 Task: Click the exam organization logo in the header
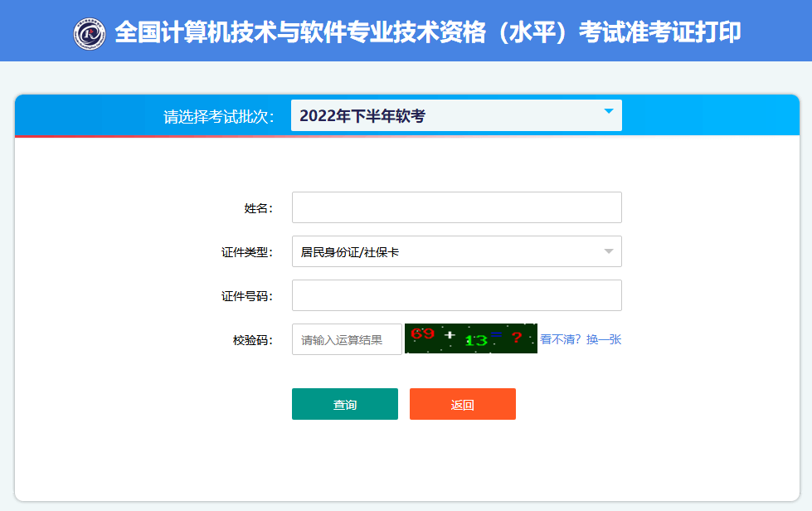pos(90,34)
